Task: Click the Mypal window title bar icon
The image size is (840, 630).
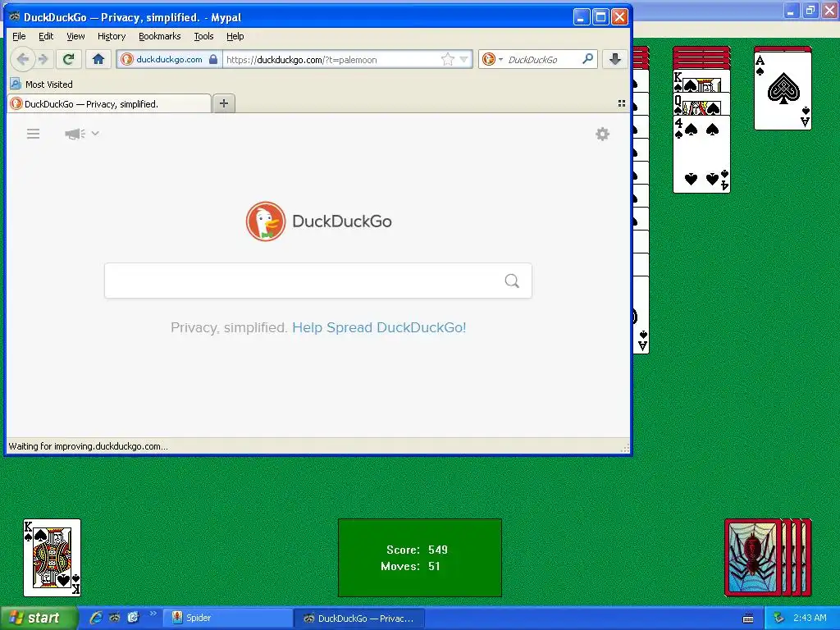Action: (x=15, y=16)
